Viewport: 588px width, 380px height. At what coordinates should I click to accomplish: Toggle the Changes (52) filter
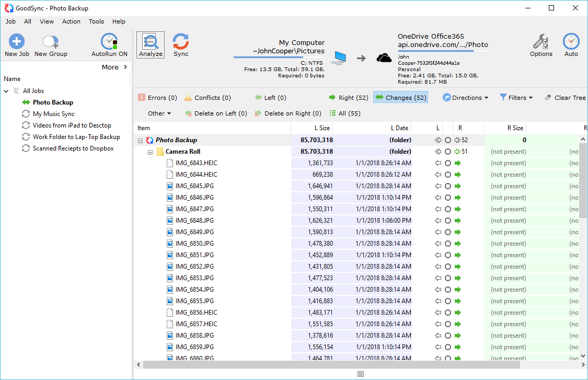pos(400,98)
